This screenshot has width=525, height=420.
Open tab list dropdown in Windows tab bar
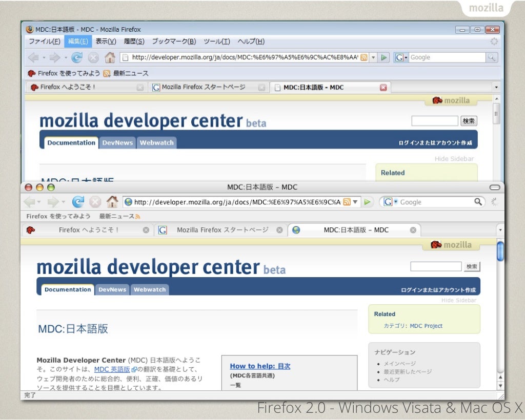click(x=496, y=87)
